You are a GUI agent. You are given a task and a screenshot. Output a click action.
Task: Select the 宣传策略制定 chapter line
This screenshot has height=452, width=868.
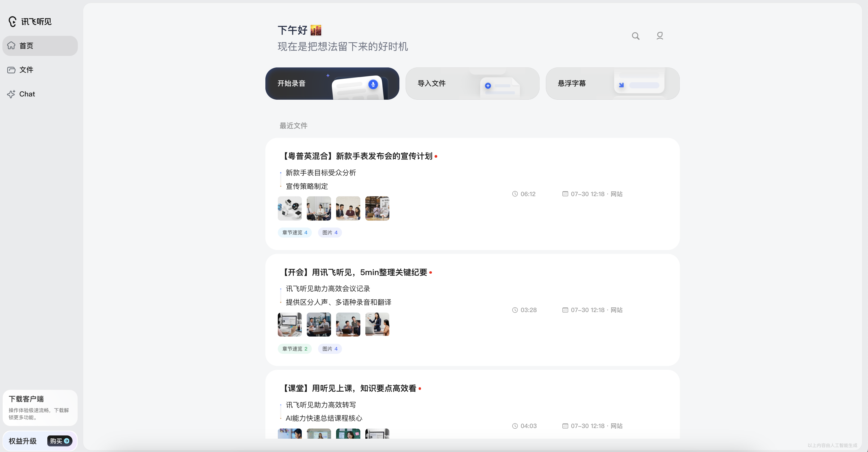306,186
